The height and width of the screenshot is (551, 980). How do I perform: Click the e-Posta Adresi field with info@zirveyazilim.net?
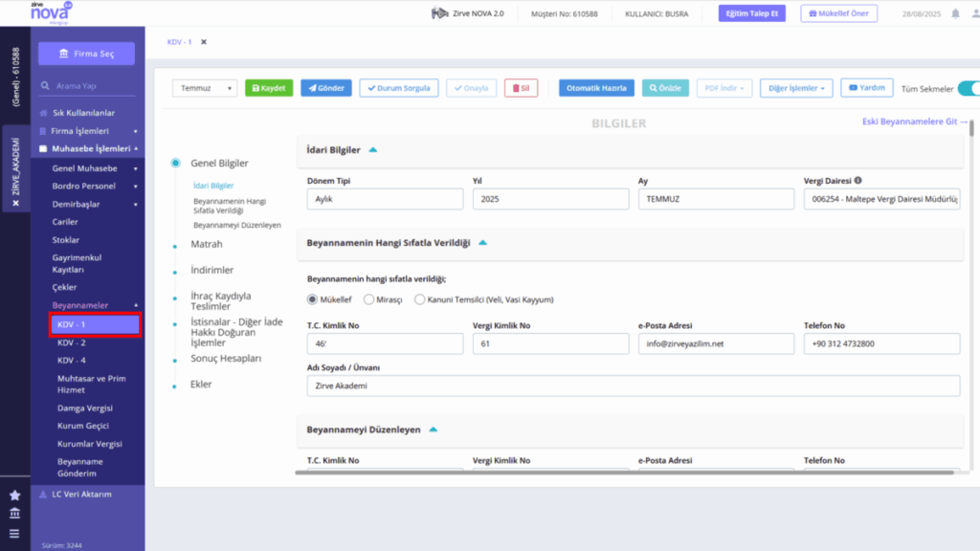[x=716, y=343]
